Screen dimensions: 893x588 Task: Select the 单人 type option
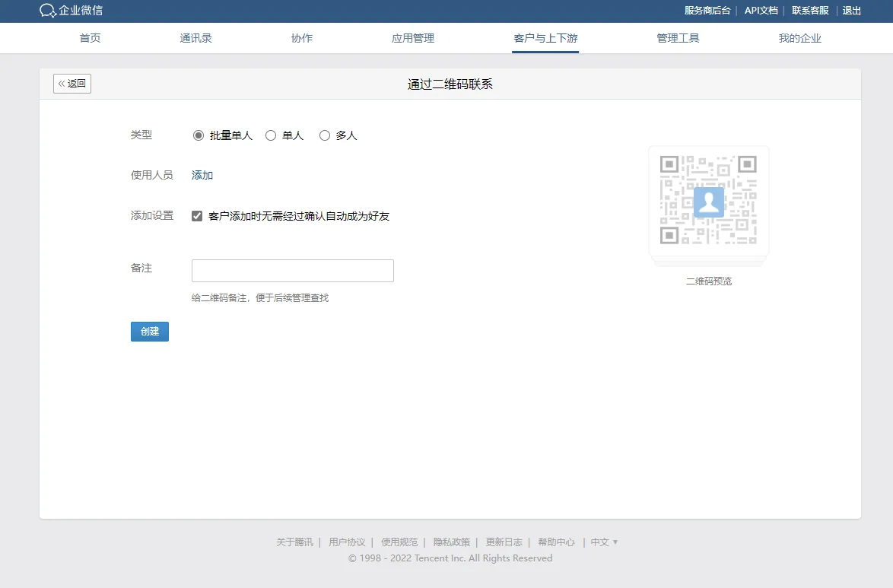coord(271,135)
